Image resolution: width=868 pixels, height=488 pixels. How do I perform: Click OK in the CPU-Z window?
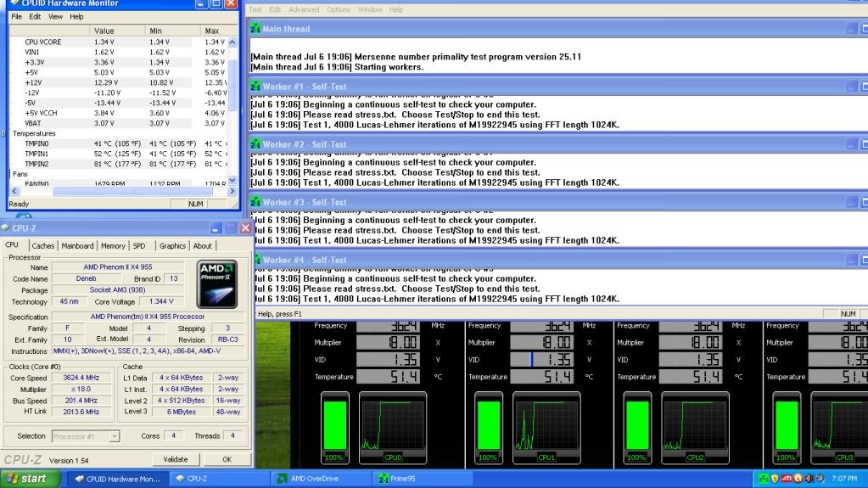click(x=227, y=459)
